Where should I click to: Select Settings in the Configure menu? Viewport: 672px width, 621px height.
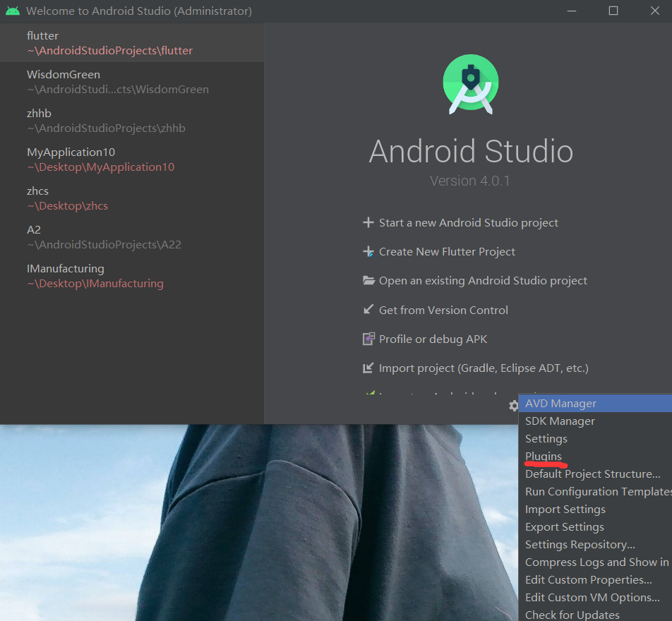pos(595,438)
